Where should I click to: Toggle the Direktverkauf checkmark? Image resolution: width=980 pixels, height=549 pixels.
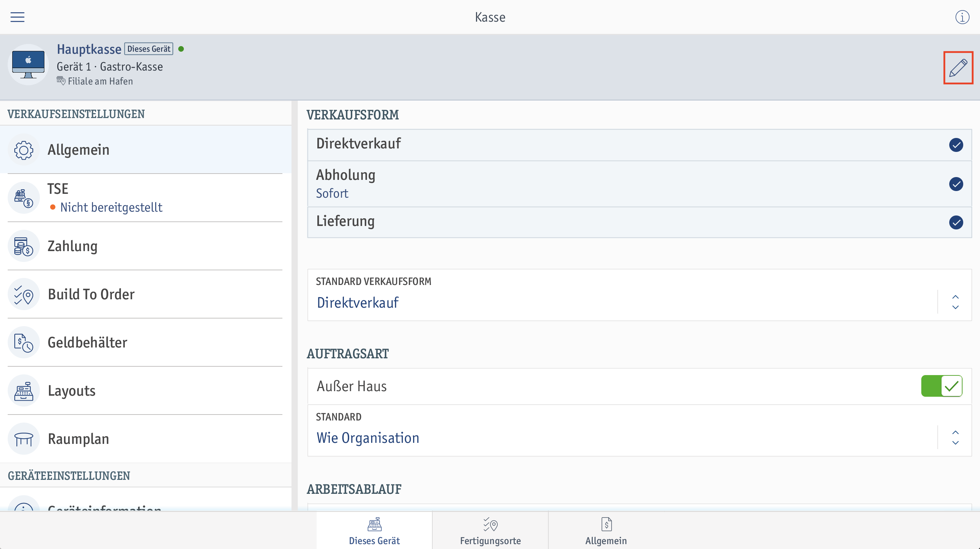956,145
